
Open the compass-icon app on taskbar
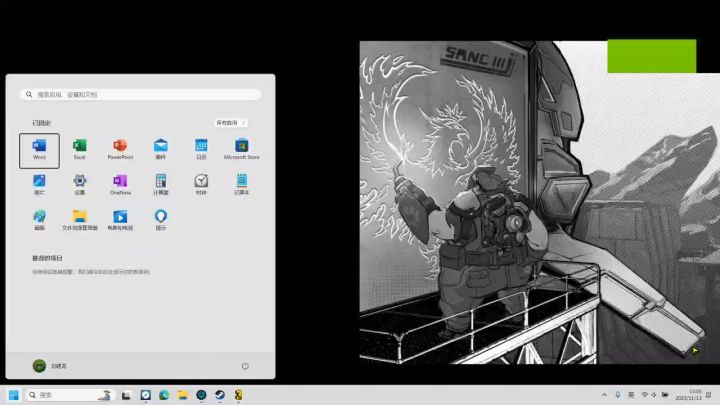click(146, 395)
